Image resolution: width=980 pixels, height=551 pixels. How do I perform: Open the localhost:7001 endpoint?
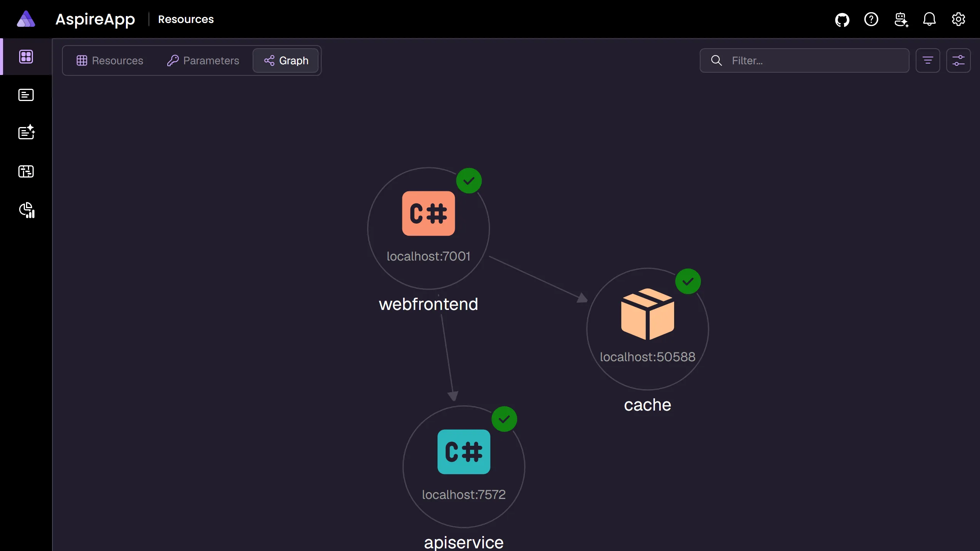pos(428,256)
